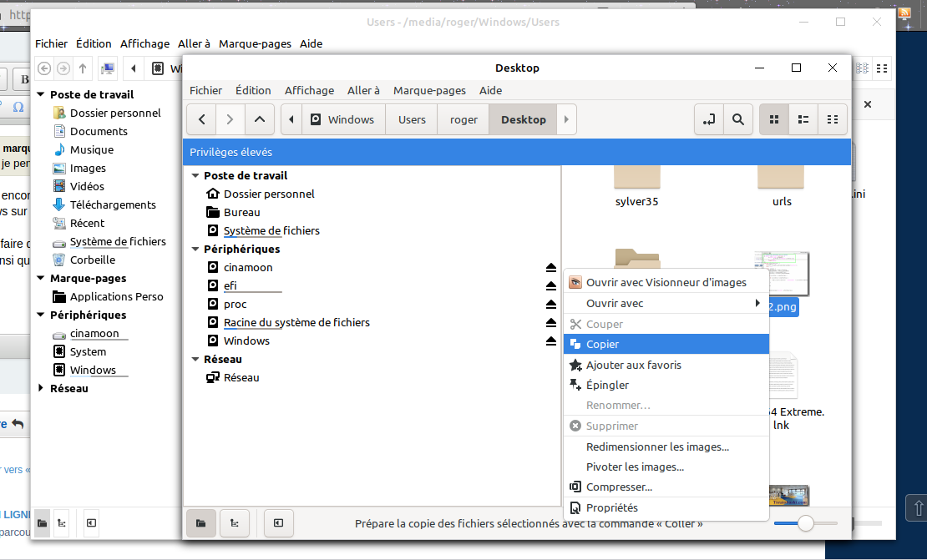The image size is (927, 560).
Task: Collapse the Réseau section in Desktop sidebar
Action: coord(195,360)
